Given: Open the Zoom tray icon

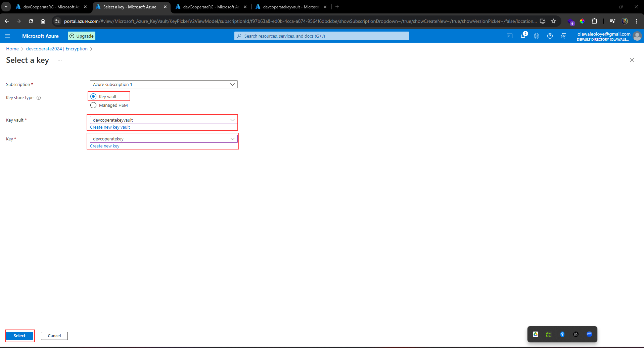Looking at the screenshot, I should click(589, 334).
